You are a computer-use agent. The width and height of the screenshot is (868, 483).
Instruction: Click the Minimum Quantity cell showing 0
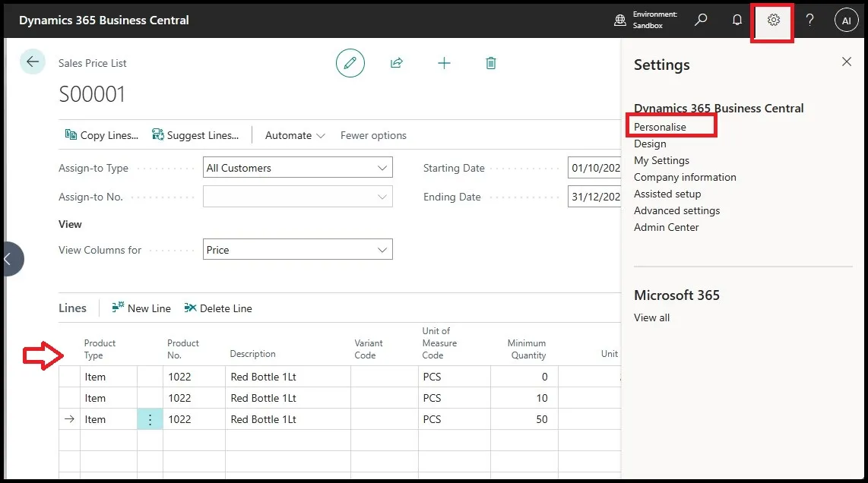524,377
